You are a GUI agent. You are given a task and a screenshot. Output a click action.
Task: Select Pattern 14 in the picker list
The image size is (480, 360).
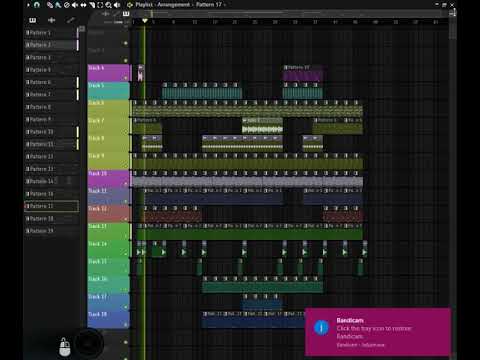(x=51, y=181)
